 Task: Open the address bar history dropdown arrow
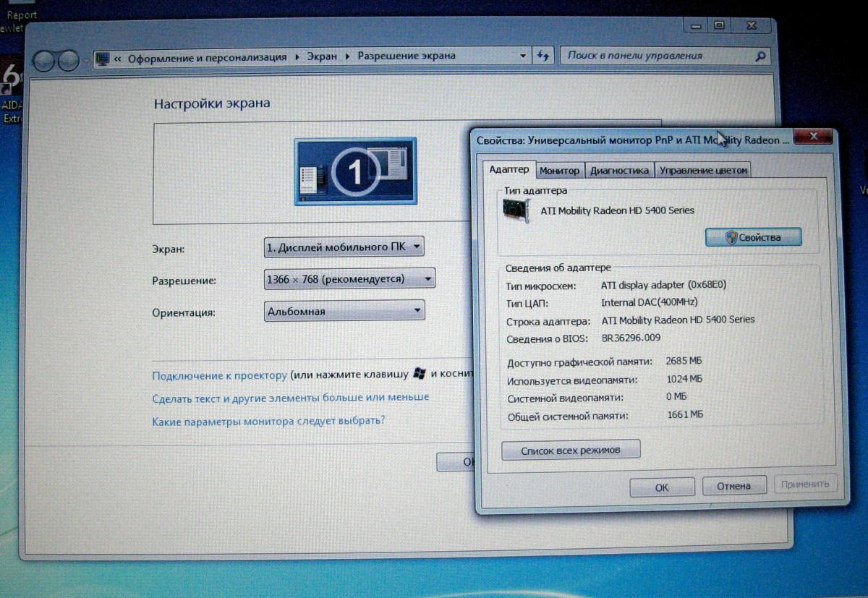[x=524, y=56]
